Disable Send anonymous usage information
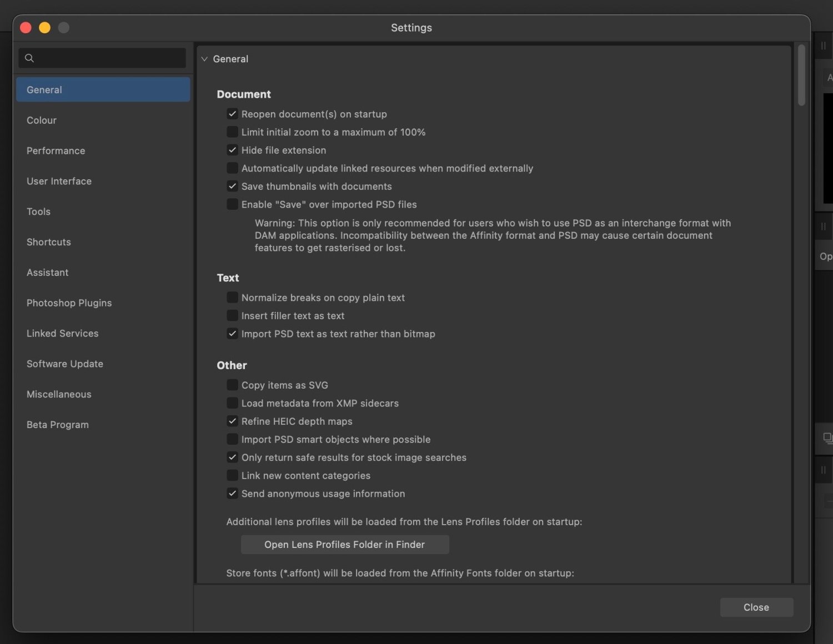This screenshot has height=644, width=833. click(232, 493)
